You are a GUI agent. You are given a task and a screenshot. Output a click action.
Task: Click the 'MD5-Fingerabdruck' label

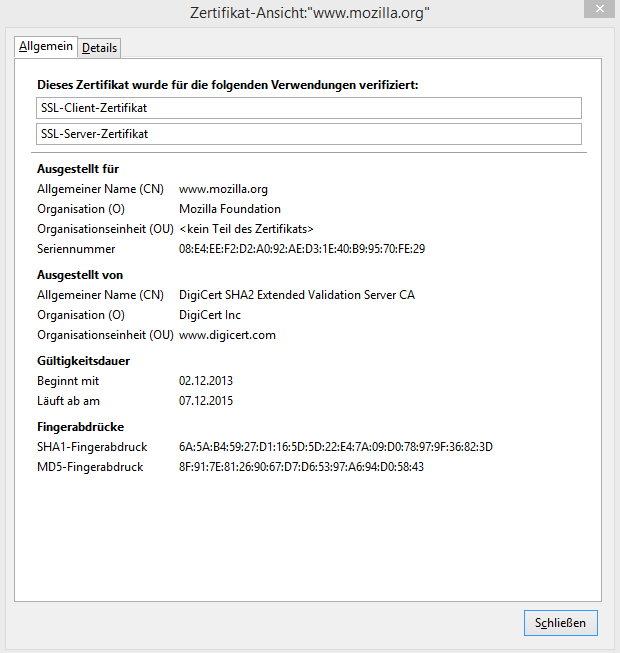tap(90, 467)
